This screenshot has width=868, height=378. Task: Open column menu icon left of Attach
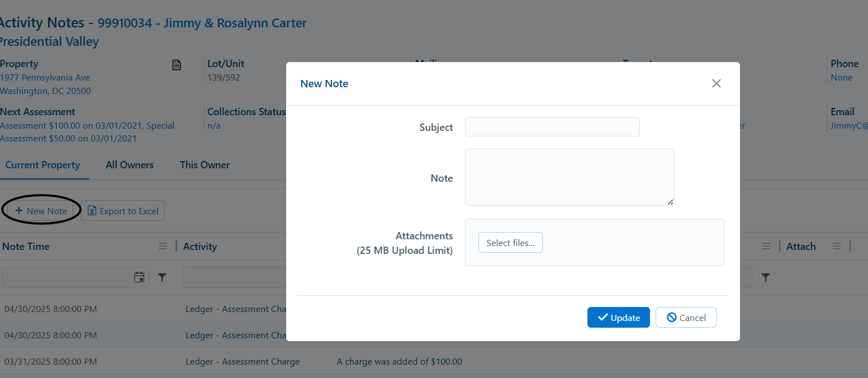point(766,246)
